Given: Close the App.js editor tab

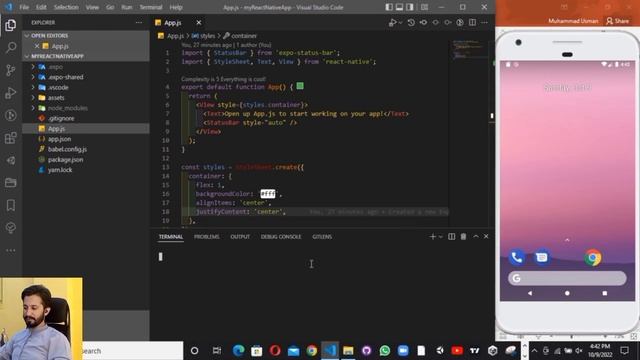Looking at the screenshot, I should [x=199, y=22].
